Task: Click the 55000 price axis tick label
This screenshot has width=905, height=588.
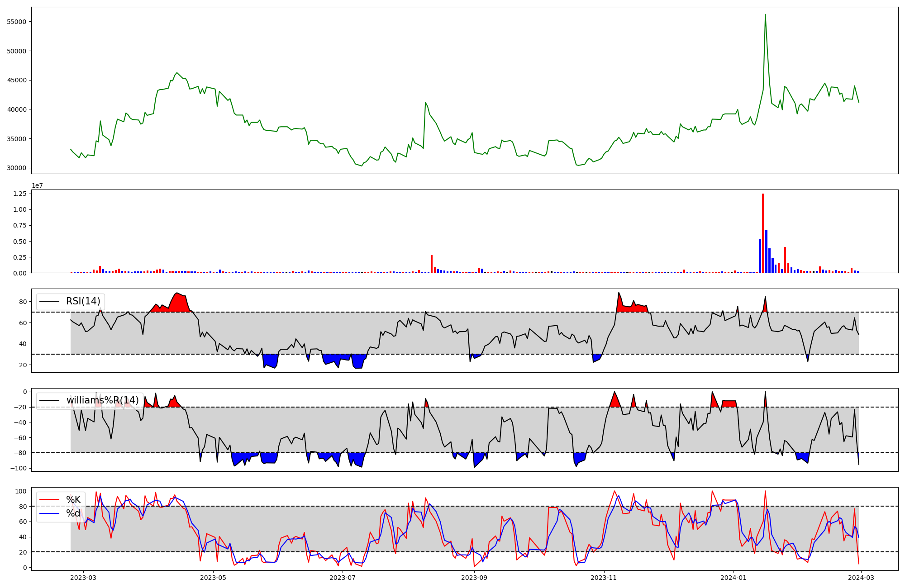Action: point(16,22)
